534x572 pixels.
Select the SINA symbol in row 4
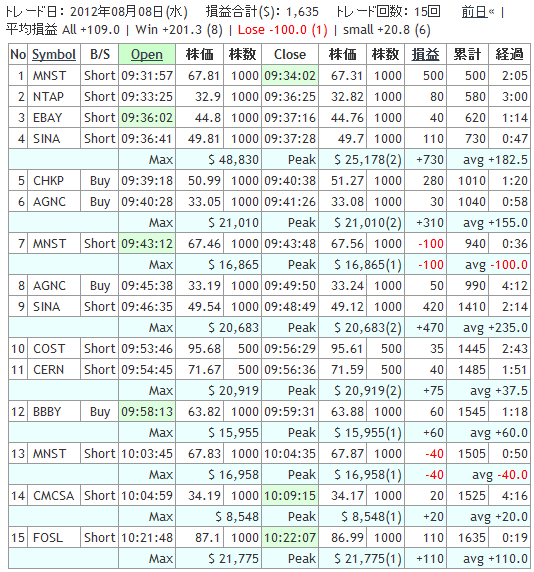tap(46, 139)
